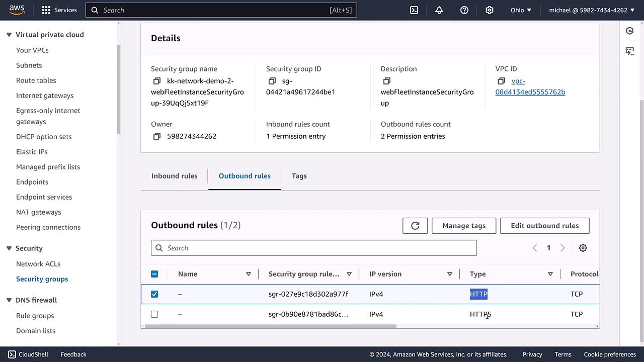644x362 pixels.
Task: Switch to the Tags tab
Action: [x=299, y=176]
